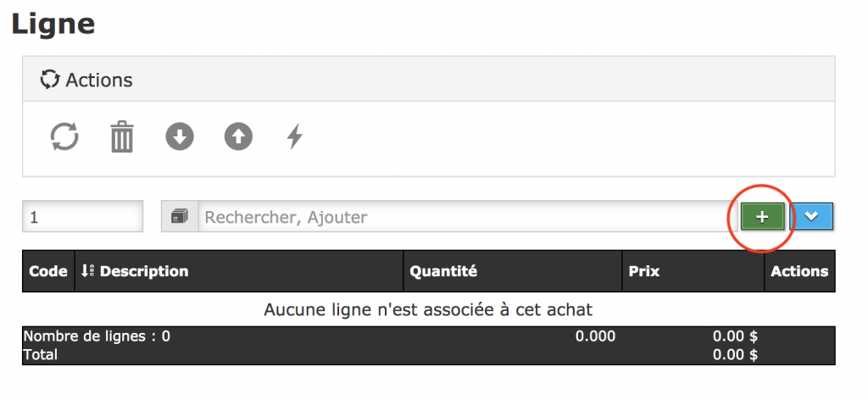Click the refresh lines icon
The image size is (868, 400).
point(64,136)
